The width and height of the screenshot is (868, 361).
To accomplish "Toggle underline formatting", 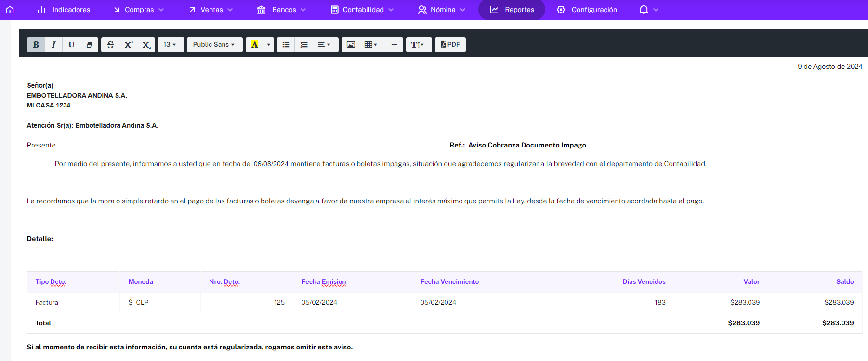I will pos(71,45).
